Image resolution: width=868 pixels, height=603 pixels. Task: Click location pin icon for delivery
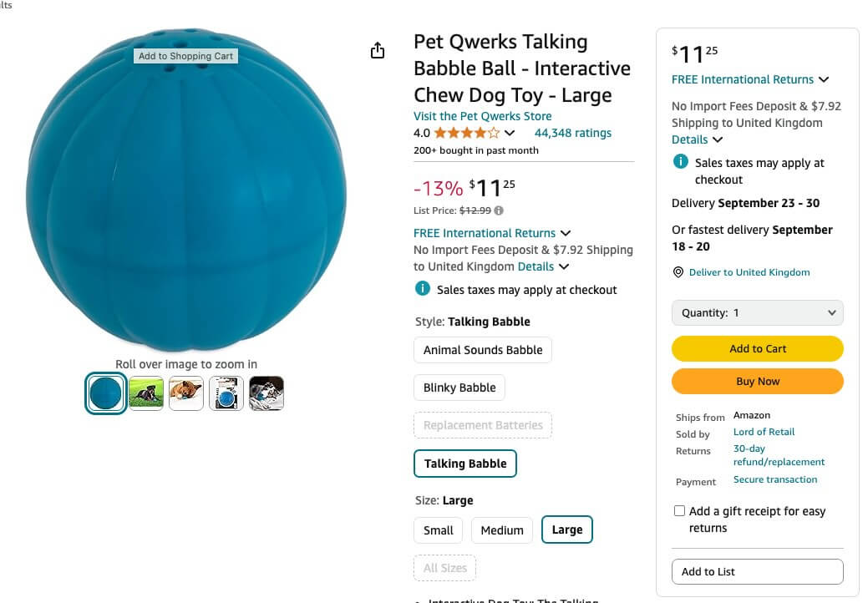click(x=678, y=272)
